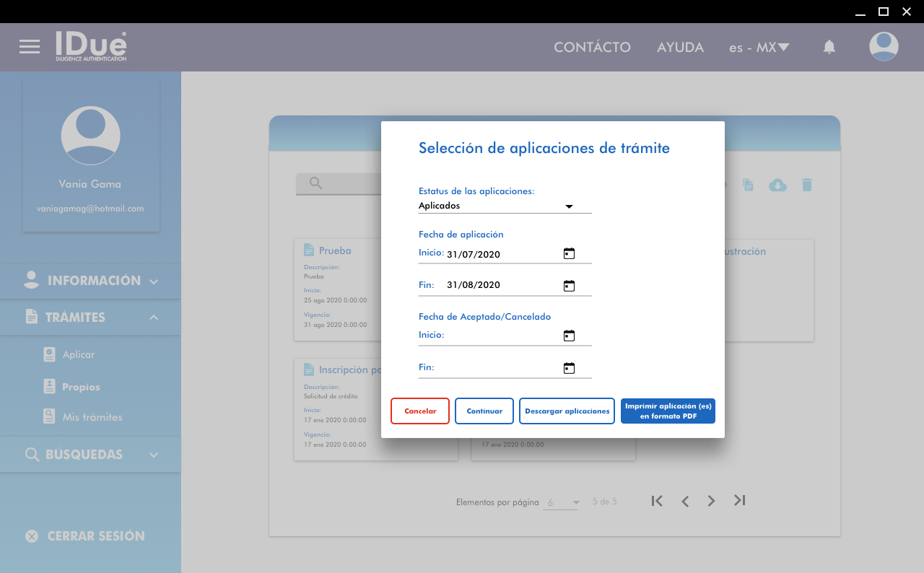Go to the last page arrow
The height and width of the screenshot is (573, 924).
point(739,500)
